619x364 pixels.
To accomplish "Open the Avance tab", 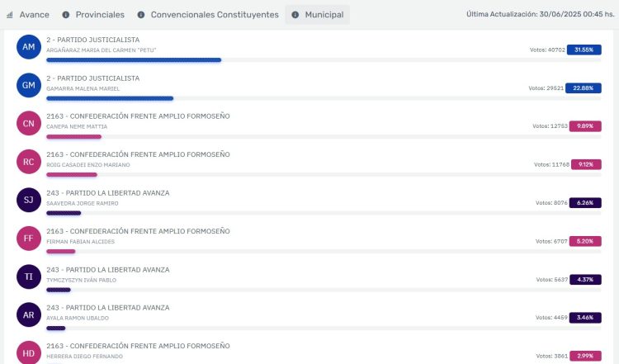I will click(x=27, y=15).
